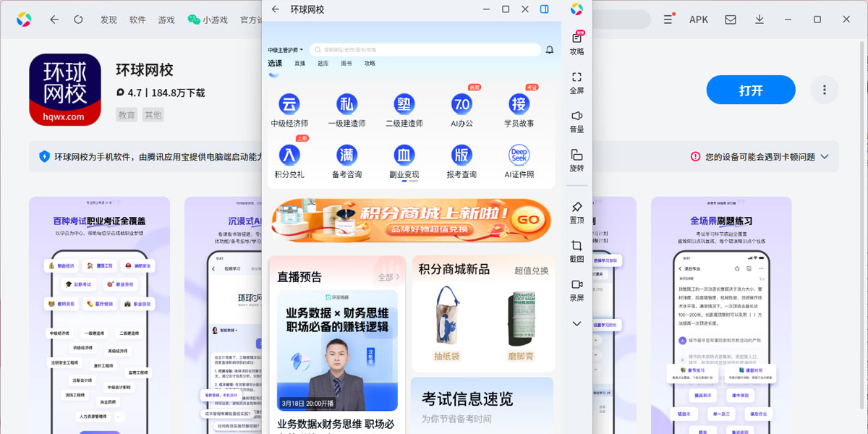Open notifications bell in 环球网校 window
The image size is (868, 434).
(x=550, y=50)
